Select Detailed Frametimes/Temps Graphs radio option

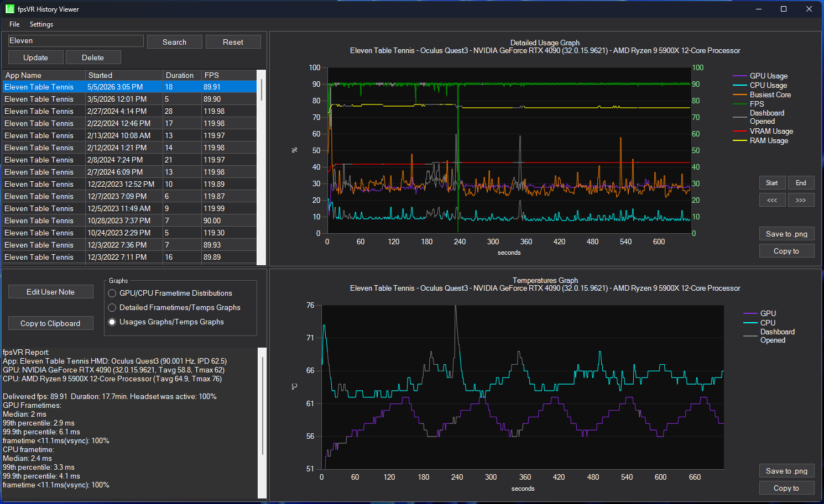point(174,307)
